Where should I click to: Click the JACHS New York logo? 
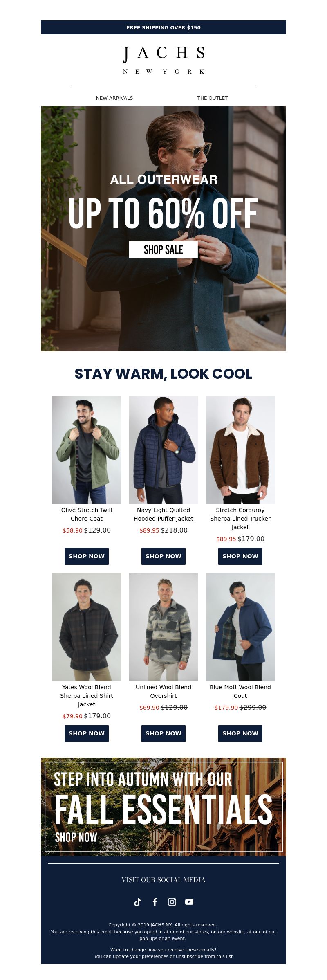pos(163,60)
